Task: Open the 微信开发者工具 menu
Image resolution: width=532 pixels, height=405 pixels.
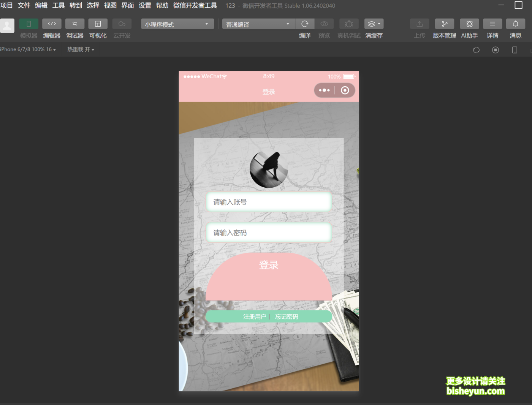Action: (x=195, y=5)
